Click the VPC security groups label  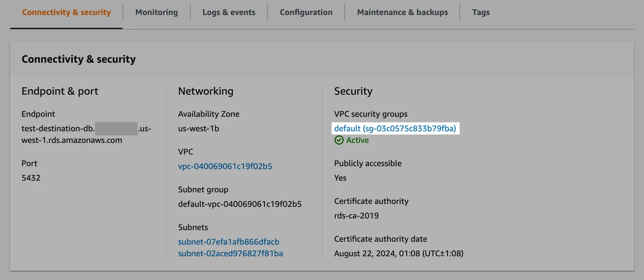point(371,114)
